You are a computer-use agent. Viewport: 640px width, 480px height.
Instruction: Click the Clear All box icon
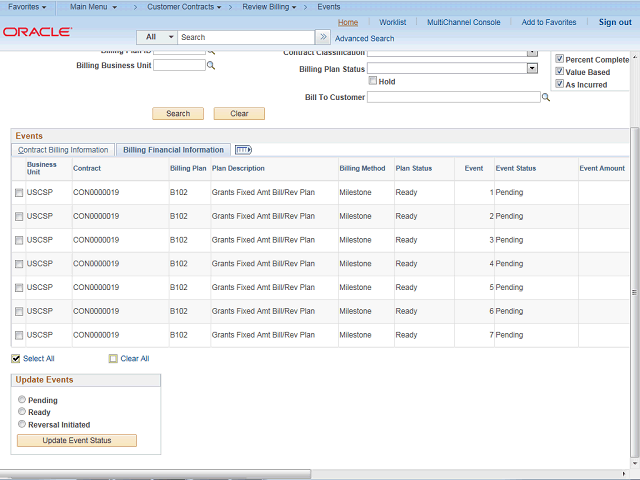tap(113, 358)
